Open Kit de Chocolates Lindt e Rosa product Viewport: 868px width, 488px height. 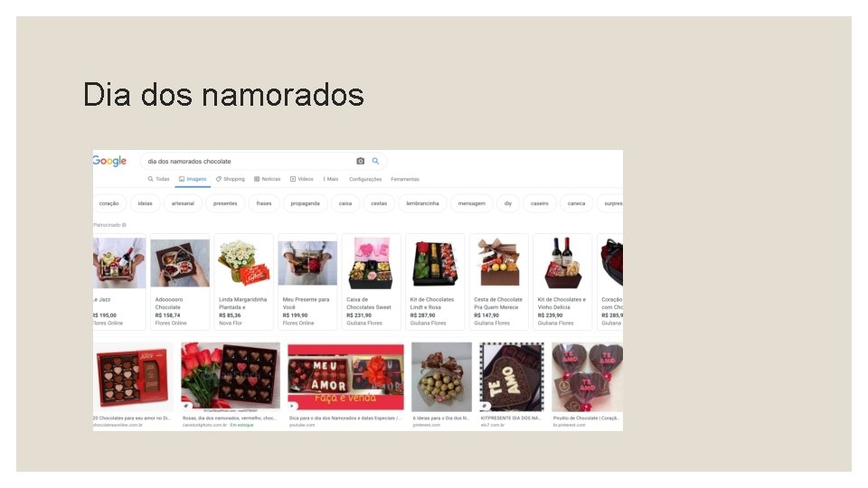pyautogui.click(x=435, y=282)
